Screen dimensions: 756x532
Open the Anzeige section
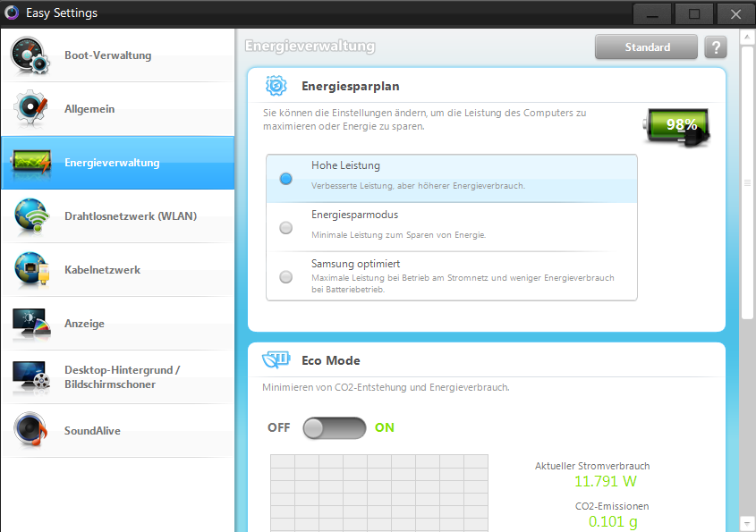[117, 324]
